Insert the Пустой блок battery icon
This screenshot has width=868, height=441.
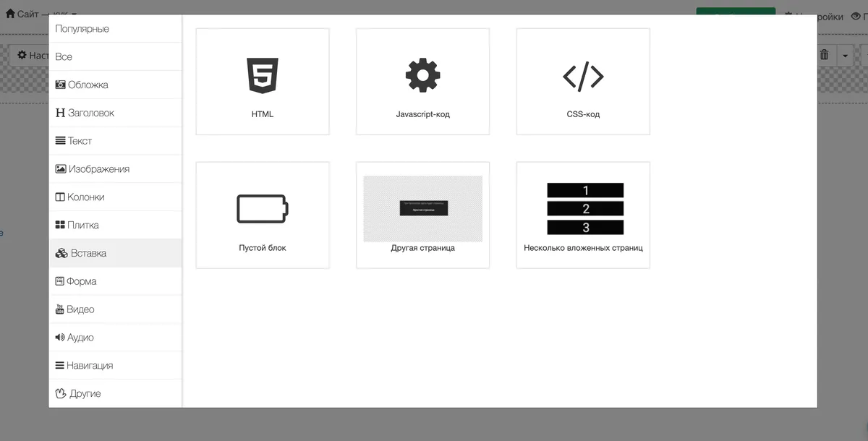point(263,208)
